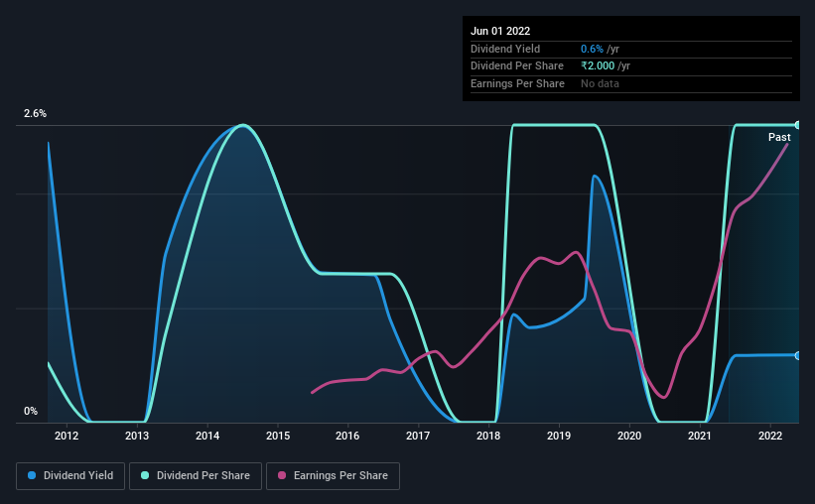
Task: Select the Dividend Yield tooltip row label
Action: pos(505,49)
